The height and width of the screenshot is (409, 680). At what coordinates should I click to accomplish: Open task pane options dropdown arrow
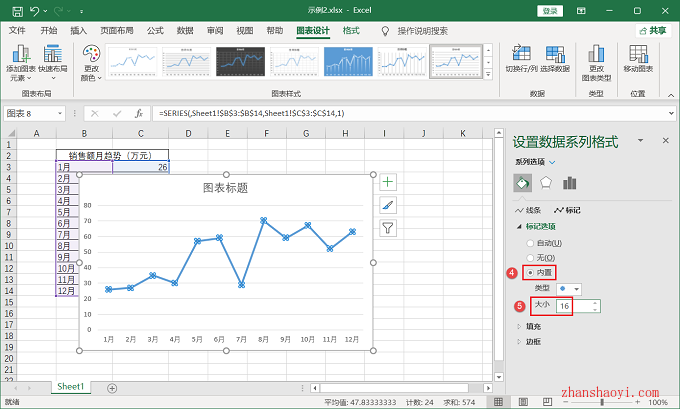click(640, 141)
